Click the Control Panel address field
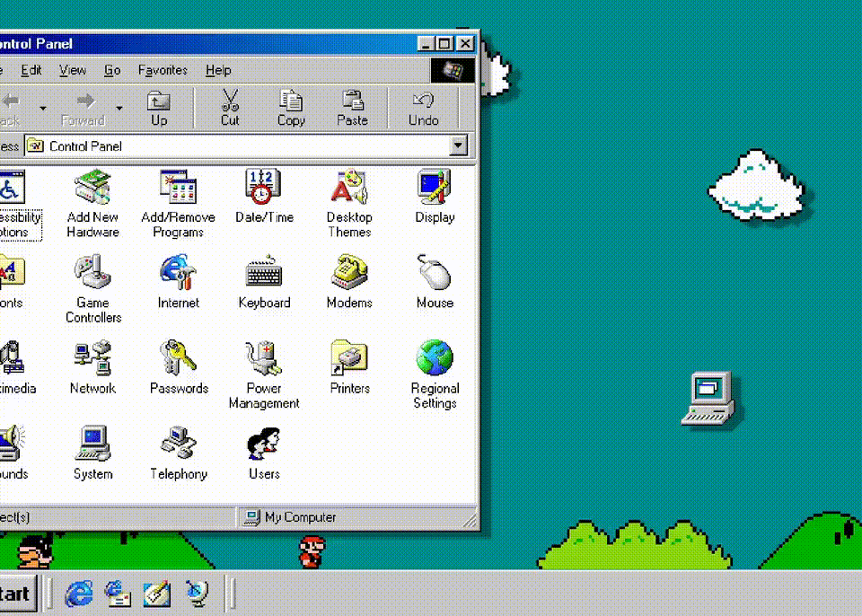The width and height of the screenshot is (862, 616). [242, 145]
